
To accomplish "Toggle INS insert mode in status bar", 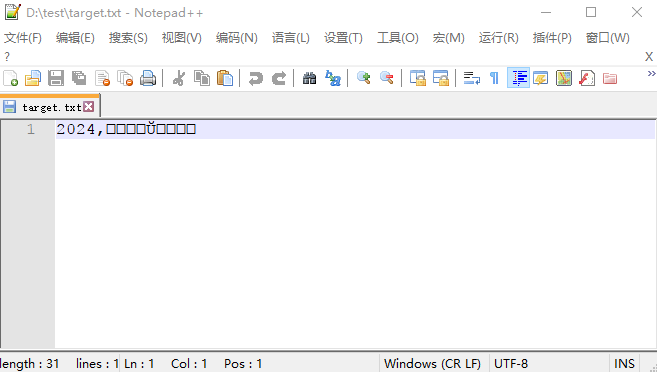I will tap(624, 364).
